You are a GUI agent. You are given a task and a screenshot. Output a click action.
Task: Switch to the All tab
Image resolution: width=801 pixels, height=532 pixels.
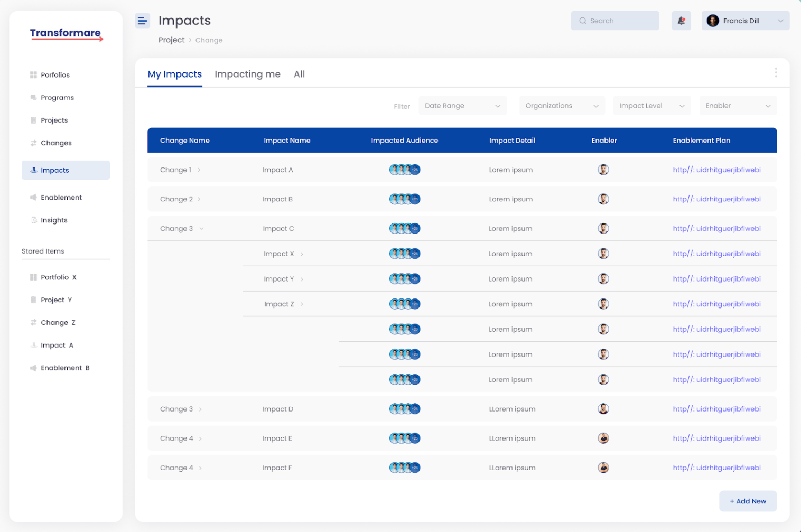click(x=299, y=74)
